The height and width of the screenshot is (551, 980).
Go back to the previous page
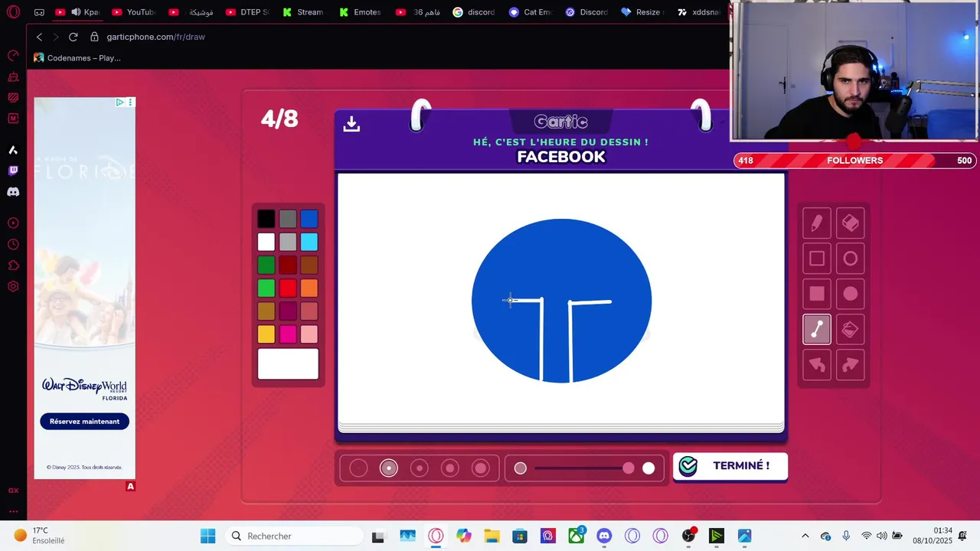coord(40,37)
